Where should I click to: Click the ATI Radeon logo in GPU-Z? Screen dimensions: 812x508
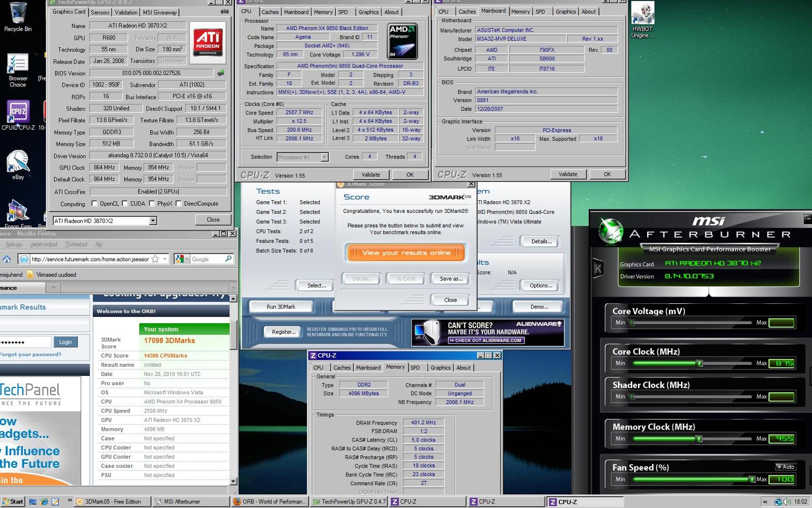click(208, 42)
